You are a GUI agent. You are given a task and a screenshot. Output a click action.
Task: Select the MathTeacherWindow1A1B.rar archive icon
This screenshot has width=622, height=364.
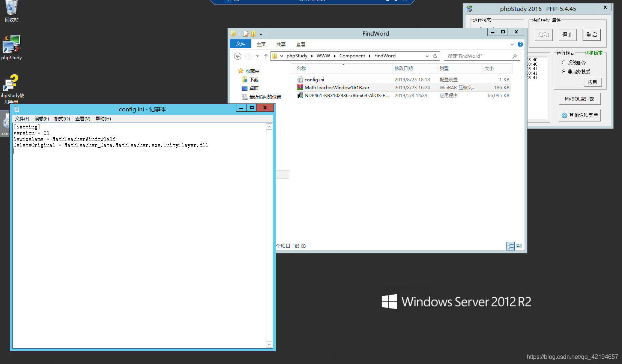coord(300,87)
